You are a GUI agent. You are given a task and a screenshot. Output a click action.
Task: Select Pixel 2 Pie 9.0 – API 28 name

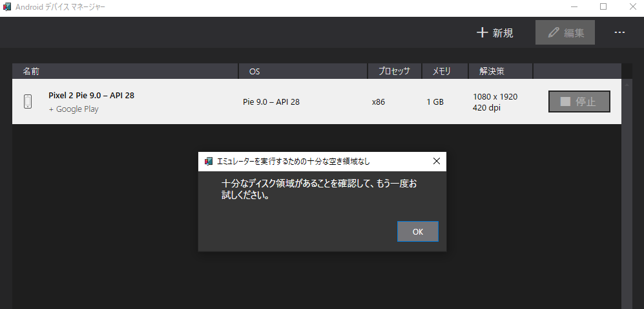(x=92, y=95)
